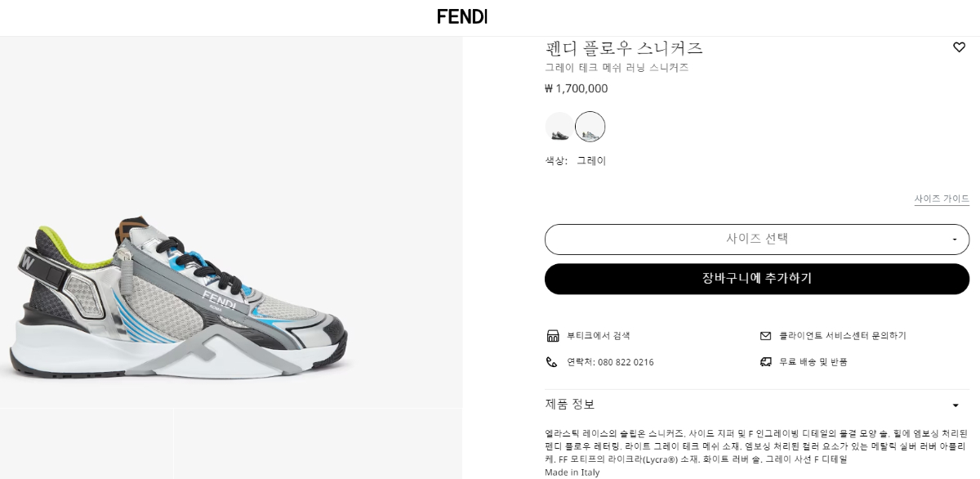Click the envelope icon for client service
The image size is (980, 479).
click(x=765, y=336)
